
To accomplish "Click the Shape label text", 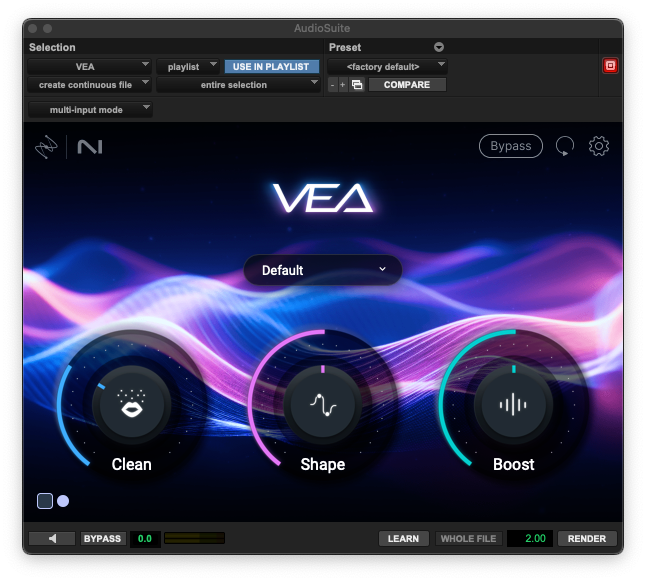I will click(323, 464).
